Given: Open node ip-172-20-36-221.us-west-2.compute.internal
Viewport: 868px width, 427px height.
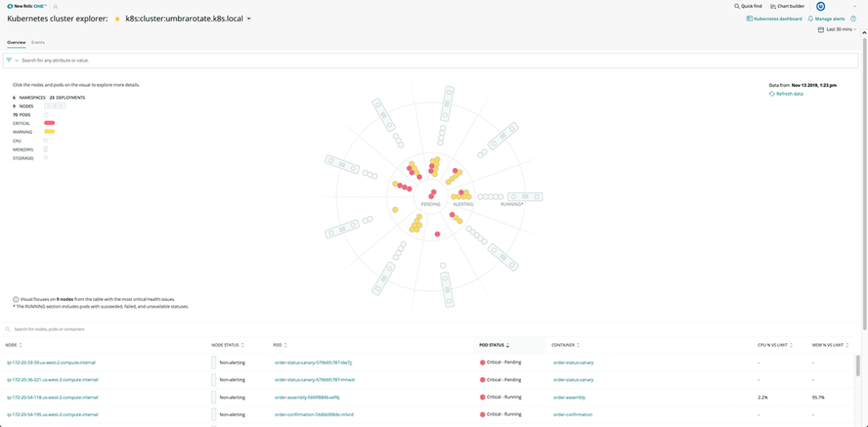Looking at the screenshot, I should tap(51, 379).
